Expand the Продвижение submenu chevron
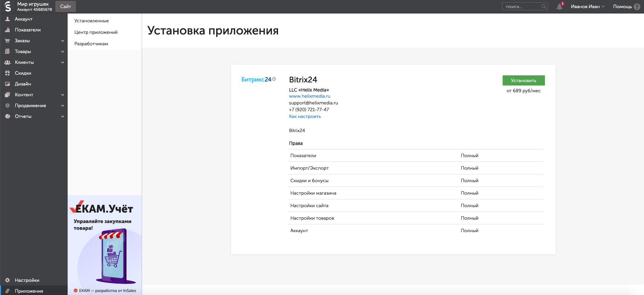This screenshot has height=295, width=644. pos(63,105)
